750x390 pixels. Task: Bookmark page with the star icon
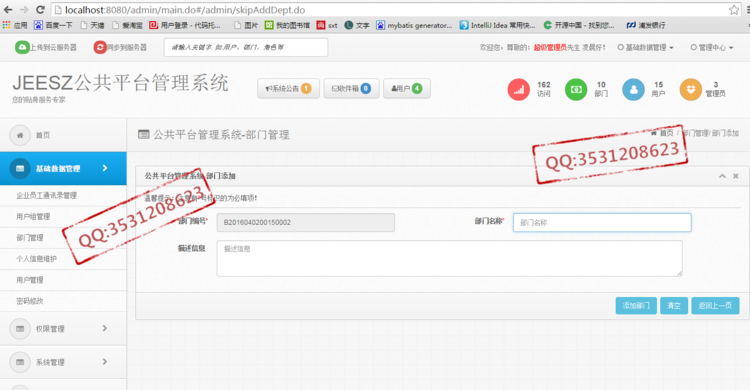tap(734, 10)
